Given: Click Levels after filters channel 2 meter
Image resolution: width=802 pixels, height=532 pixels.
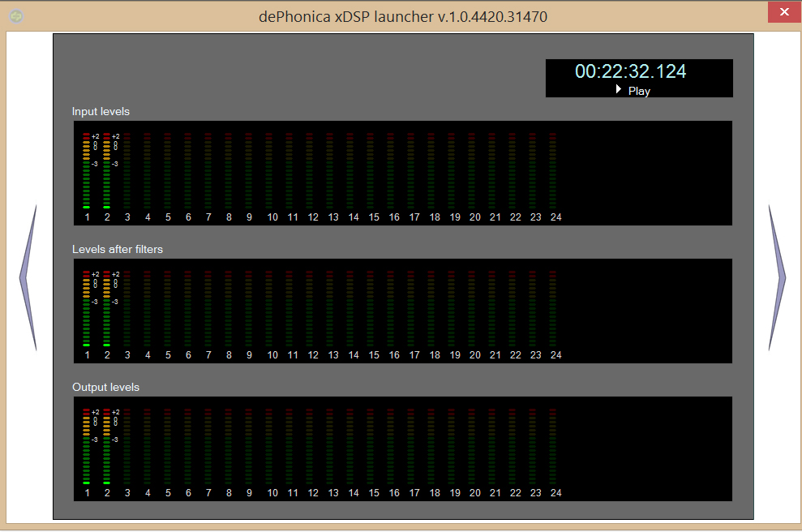Looking at the screenshot, I should tap(106, 308).
